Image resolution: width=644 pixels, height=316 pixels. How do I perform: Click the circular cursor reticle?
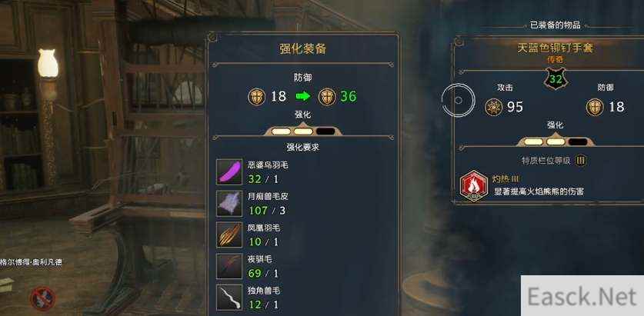459,100
